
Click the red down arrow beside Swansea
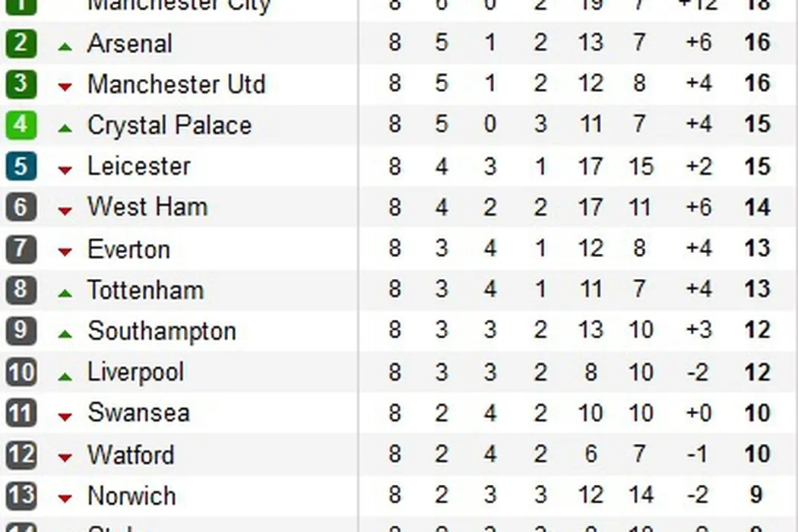[x=65, y=416]
